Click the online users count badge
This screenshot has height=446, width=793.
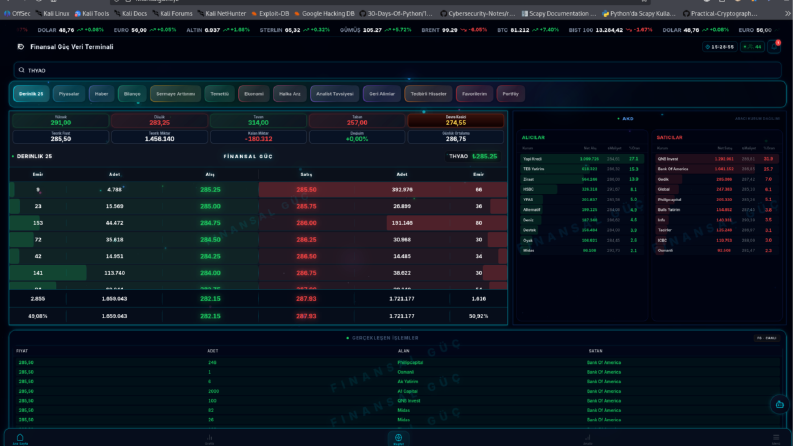pyautogui.click(x=753, y=47)
